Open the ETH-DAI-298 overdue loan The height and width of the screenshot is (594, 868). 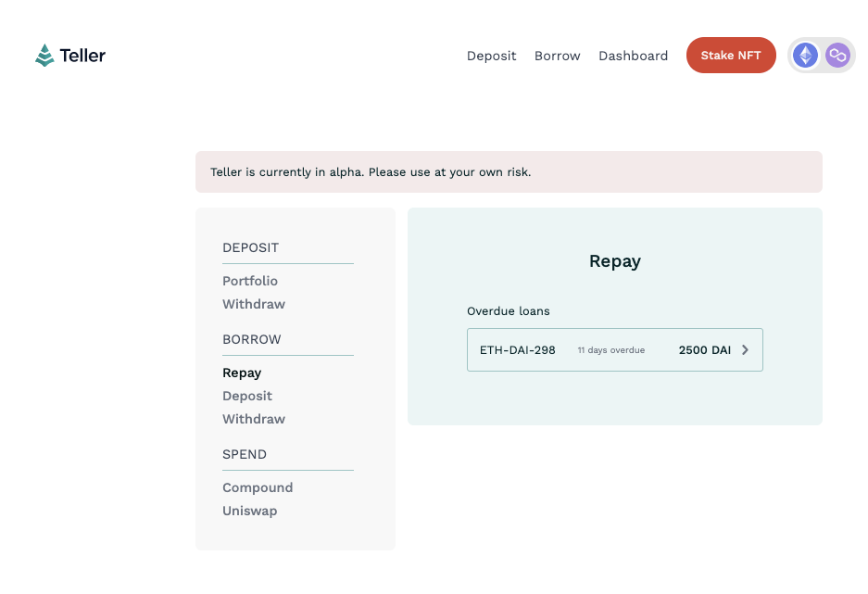pyautogui.click(x=614, y=350)
